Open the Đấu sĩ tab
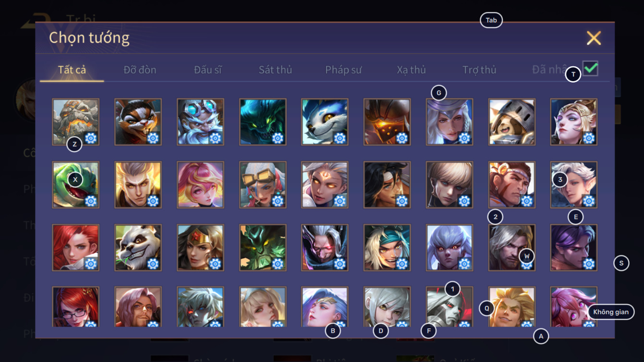 (x=208, y=70)
